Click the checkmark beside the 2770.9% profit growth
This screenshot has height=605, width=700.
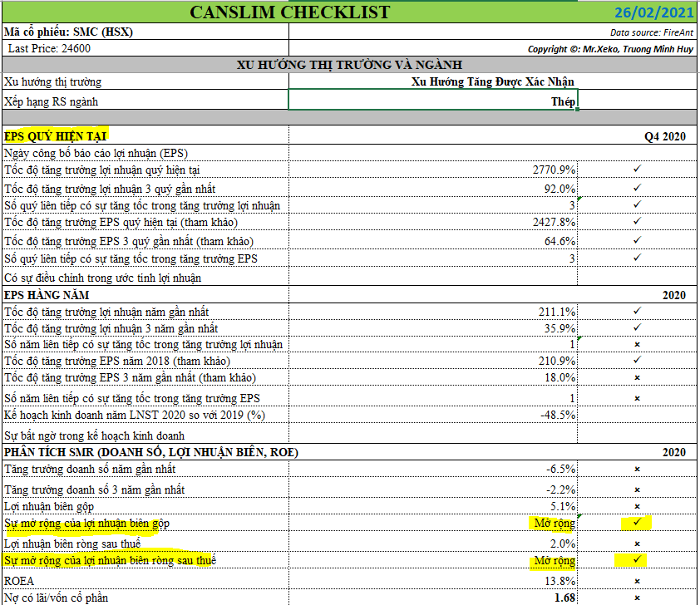click(637, 169)
